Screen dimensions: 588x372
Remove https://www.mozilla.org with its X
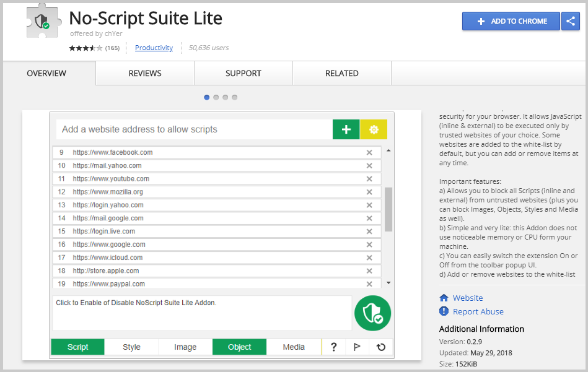[369, 192]
